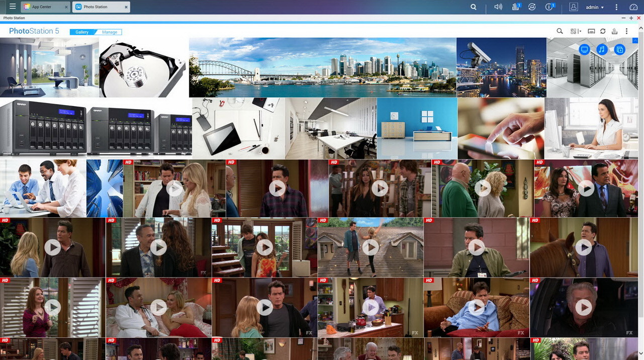Viewport: 644px width, 360px height.
Task: Play video with the rooftop dancing scene
Action: point(370,247)
